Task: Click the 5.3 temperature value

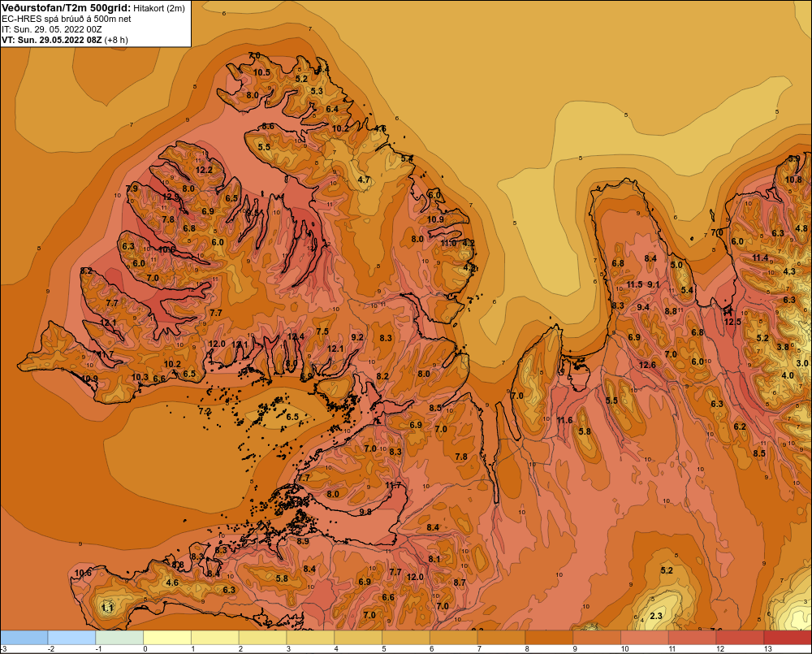Action: 317,91
